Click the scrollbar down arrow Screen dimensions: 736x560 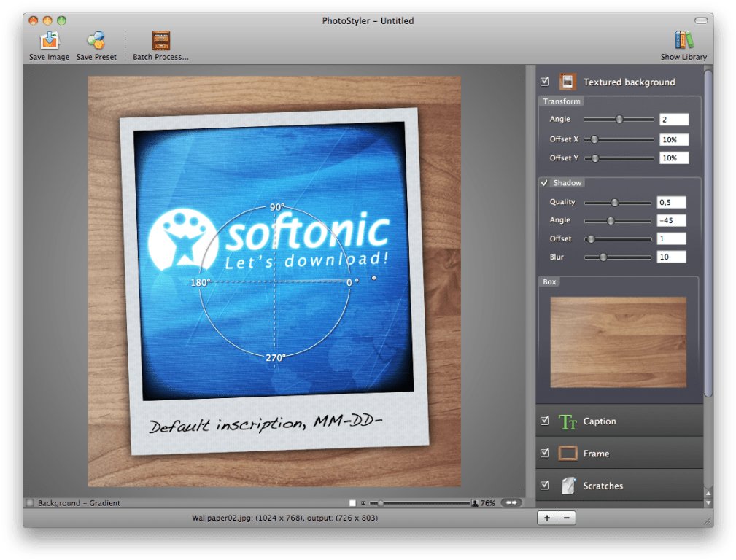tap(708, 503)
